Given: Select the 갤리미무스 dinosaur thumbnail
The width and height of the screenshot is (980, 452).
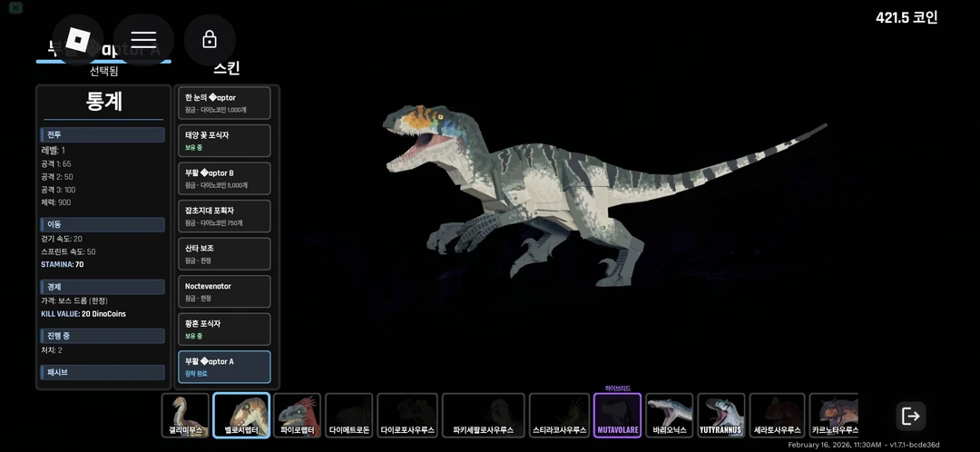Looking at the screenshot, I should 185,416.
